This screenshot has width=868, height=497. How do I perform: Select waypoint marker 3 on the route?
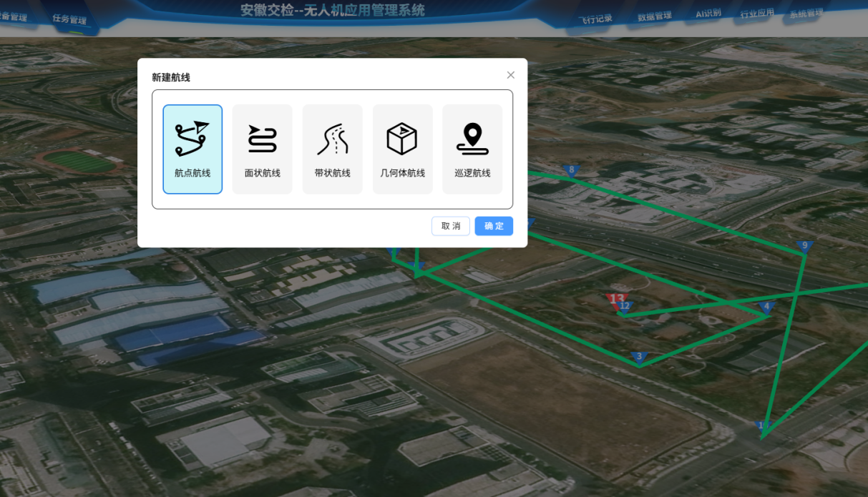pos(639,357)
